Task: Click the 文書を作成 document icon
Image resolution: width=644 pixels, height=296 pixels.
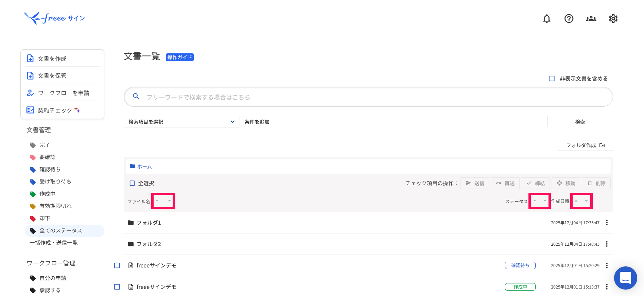Action: (x=30, y=58)
